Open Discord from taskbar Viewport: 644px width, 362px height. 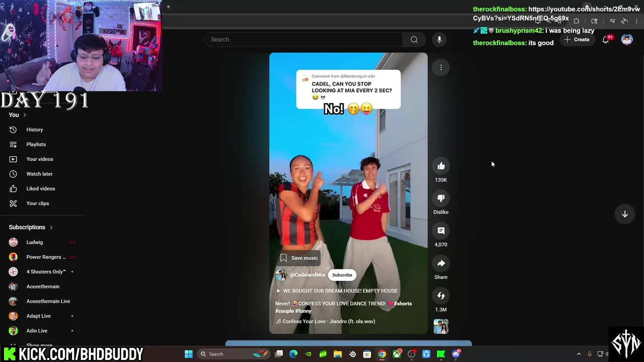456,354
